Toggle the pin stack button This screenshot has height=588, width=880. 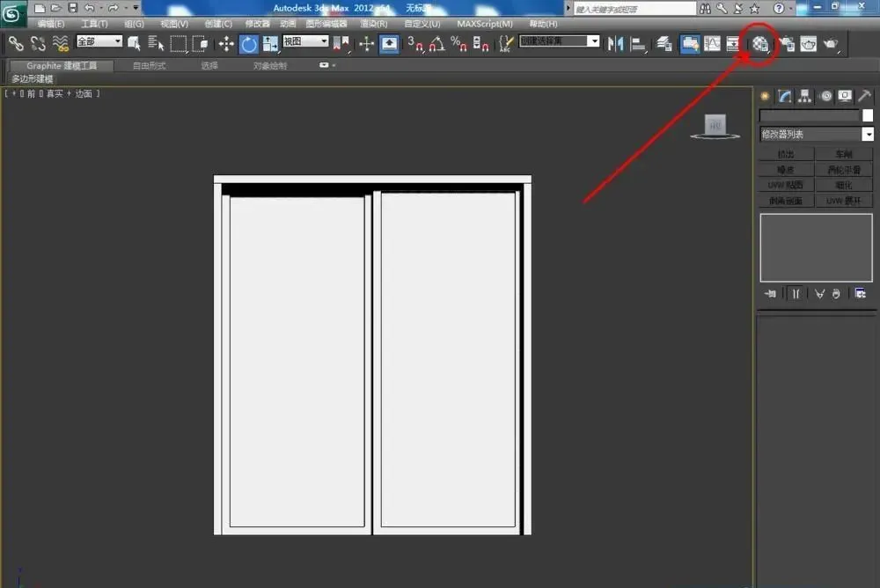(x=770, y=293)
